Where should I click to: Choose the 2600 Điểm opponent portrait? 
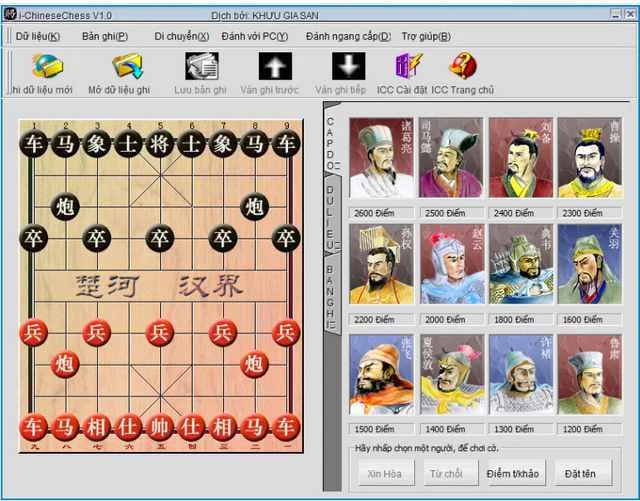(x=382, y=158)
